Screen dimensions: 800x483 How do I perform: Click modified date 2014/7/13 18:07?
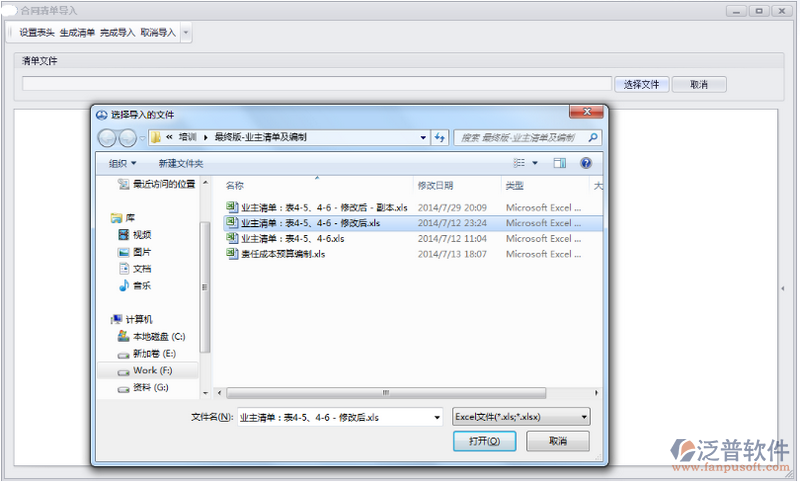[452, 253]
